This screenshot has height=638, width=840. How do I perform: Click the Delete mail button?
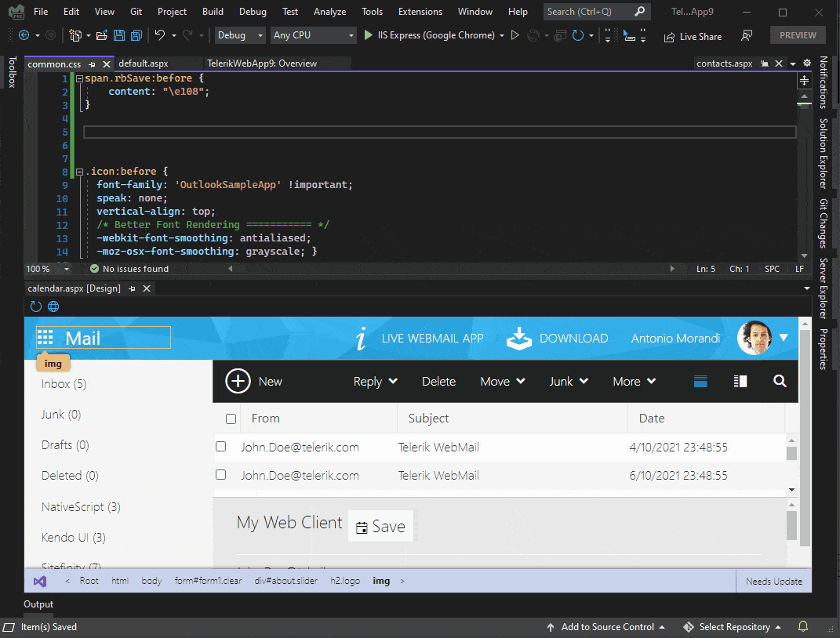(x=438, y=381)
